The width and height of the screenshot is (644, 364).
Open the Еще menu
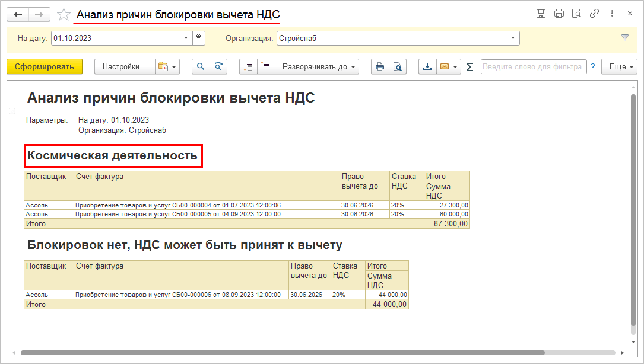pos(621,67)
